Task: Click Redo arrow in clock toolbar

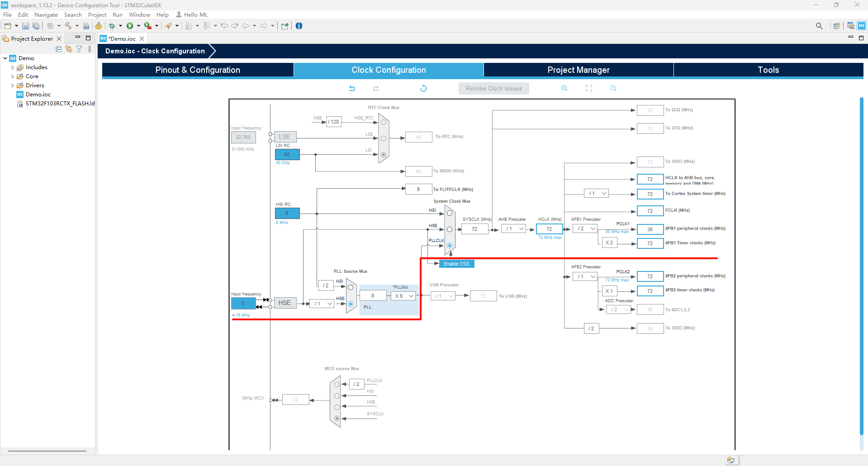Action: pos(376,88)
